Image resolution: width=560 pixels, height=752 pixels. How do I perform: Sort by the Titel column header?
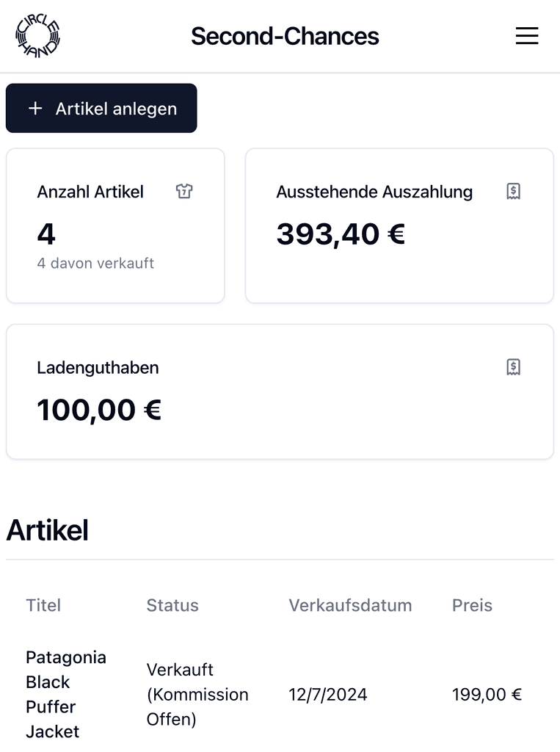tap(43, 605)
